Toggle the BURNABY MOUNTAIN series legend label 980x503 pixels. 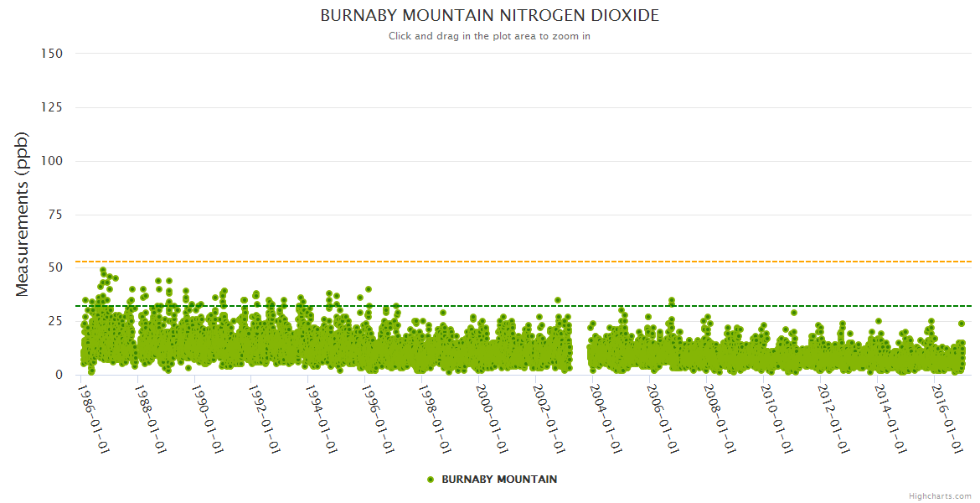(499, 480)
